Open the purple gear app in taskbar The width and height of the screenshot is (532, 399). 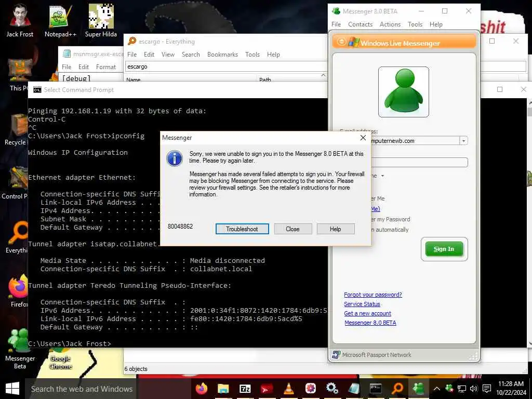311,389
